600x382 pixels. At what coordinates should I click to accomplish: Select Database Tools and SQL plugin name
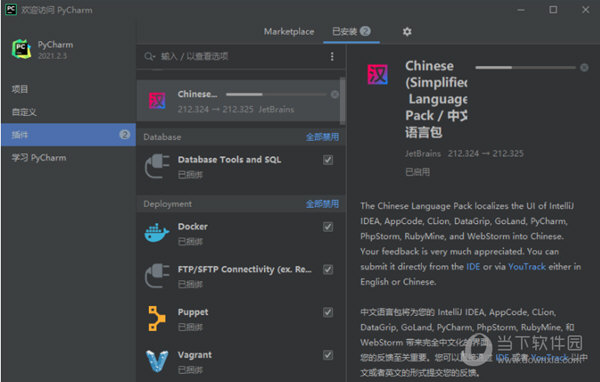(x=229, y=160)
